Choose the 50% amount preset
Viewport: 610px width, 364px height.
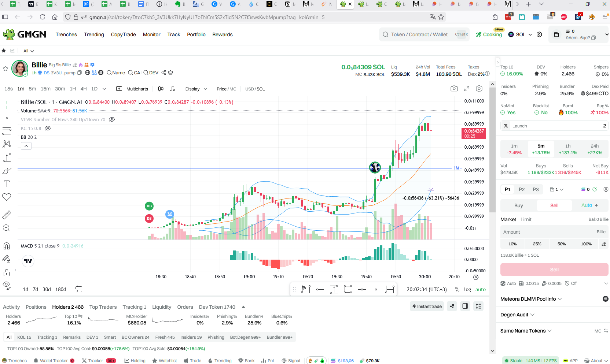tap(562, 244)
